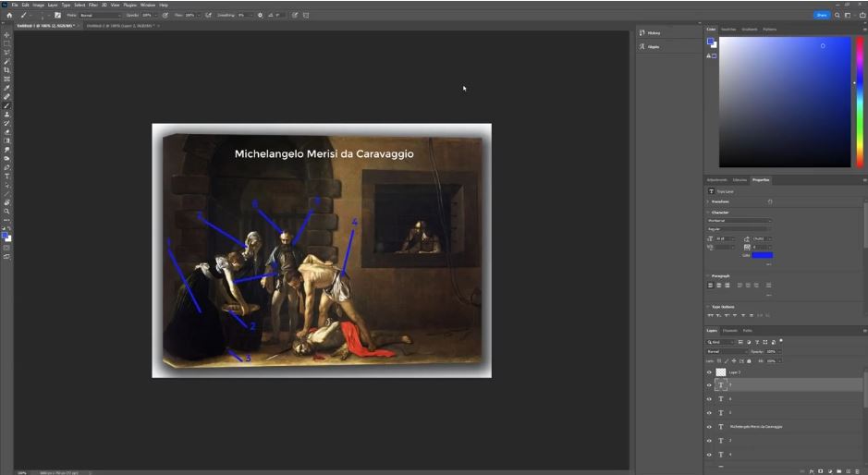Switch to the second Untitled document tab
Image resolution: width=868 pixels, height=475 pixels.
click(121, 26)
